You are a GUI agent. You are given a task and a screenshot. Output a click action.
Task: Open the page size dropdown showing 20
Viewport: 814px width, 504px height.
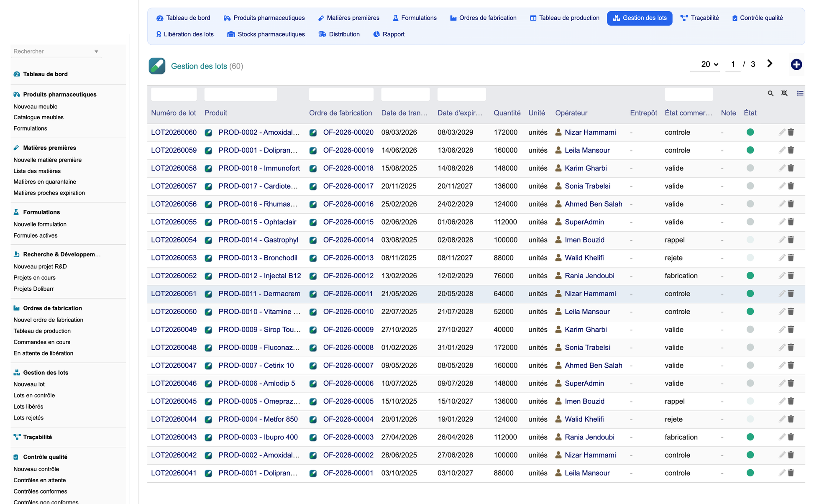click(x=705, y=64)
